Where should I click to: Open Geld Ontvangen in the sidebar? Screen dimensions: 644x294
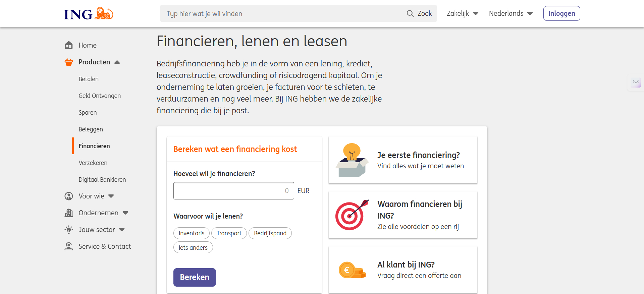pyautogui.click(x=100, y=96)
